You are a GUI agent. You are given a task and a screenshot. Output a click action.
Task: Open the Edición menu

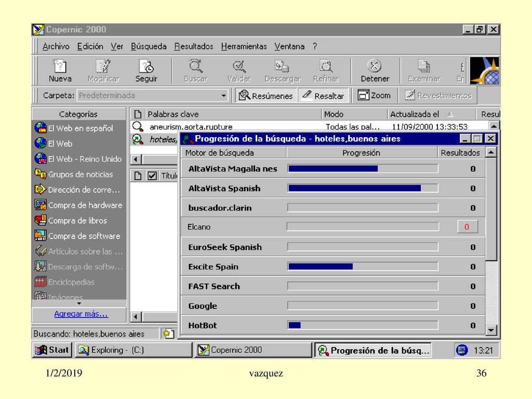coord(90,46)
